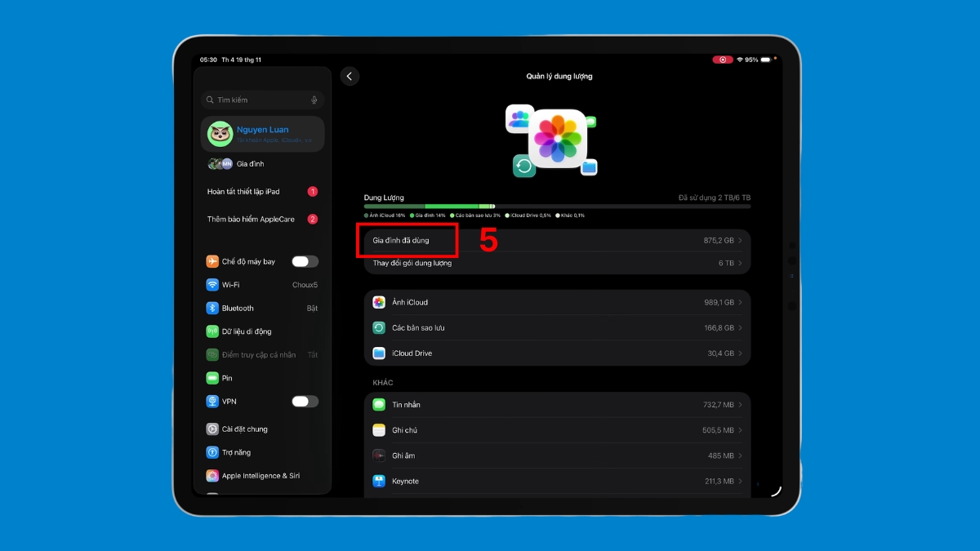Tap the 6 TB plan value
Viewport: 980px width, 551px height.
click(726, 263)
